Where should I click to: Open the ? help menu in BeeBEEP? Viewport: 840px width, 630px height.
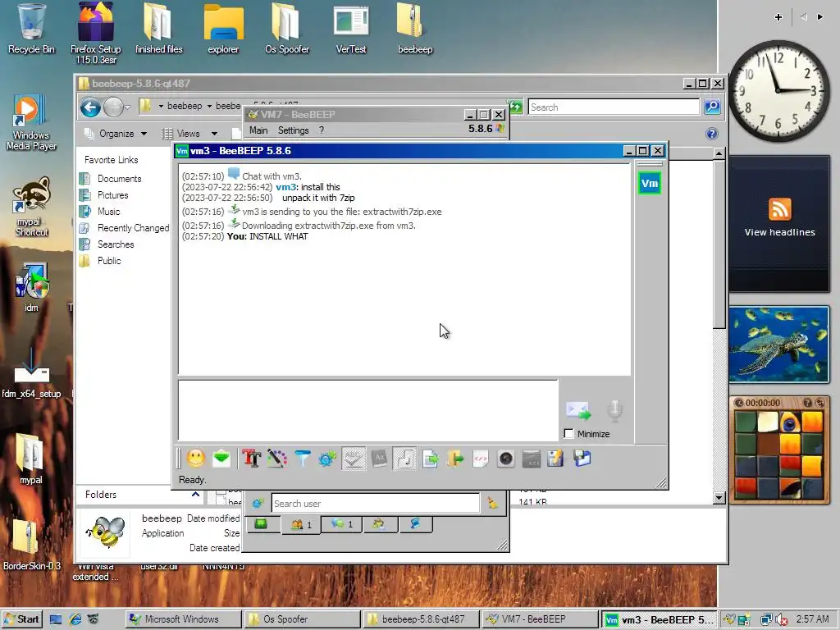tap(322, 130)
